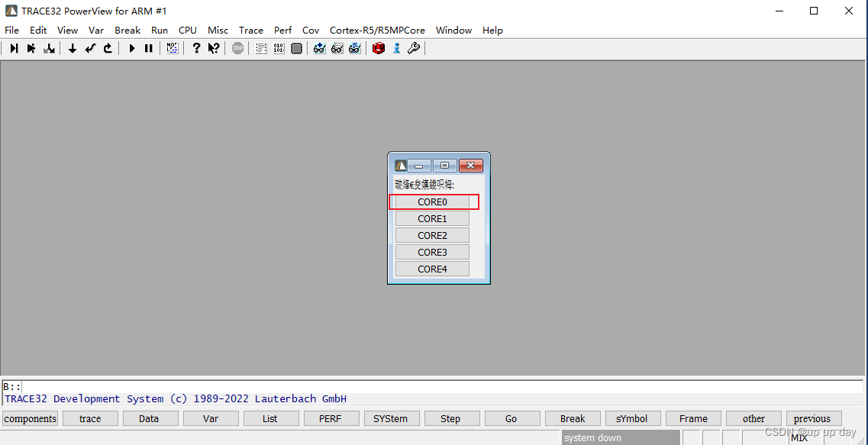Click the PERF softkey button

coord(331,418)
